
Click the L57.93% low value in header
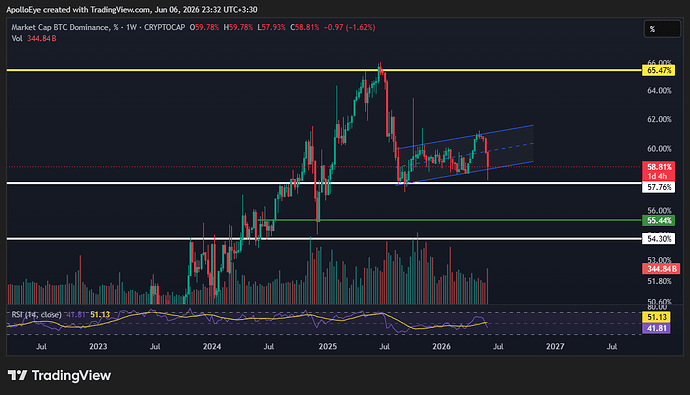click(x=272, y=27)
